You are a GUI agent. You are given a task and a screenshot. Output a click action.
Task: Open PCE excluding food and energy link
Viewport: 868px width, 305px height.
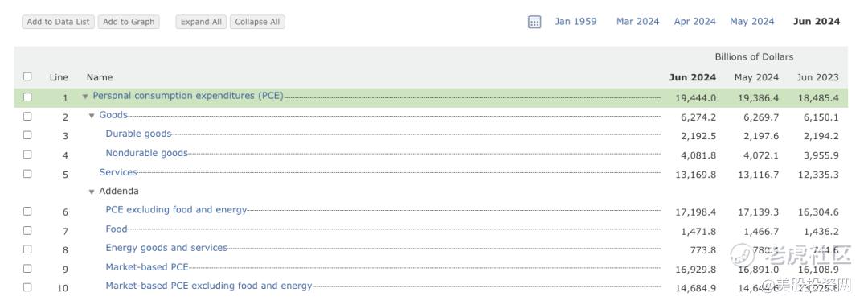pos(176,209)
